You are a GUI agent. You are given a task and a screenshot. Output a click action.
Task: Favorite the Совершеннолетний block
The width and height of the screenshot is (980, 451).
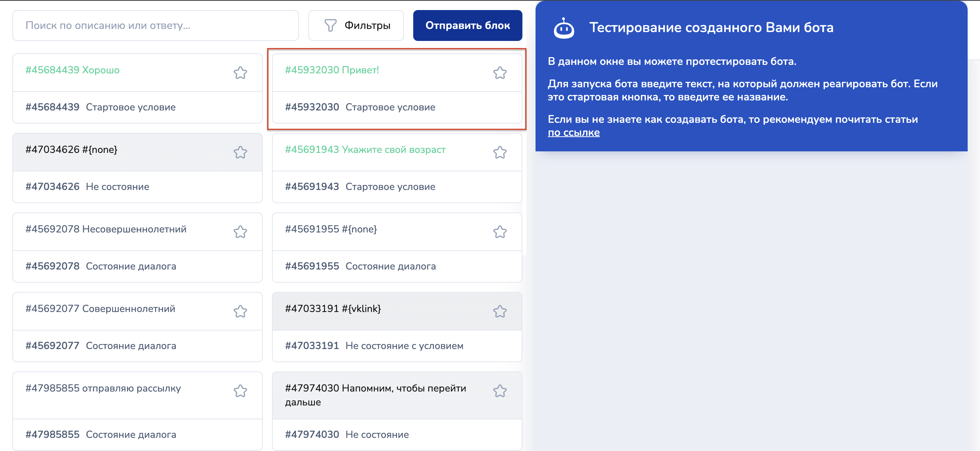pos(240,311)
